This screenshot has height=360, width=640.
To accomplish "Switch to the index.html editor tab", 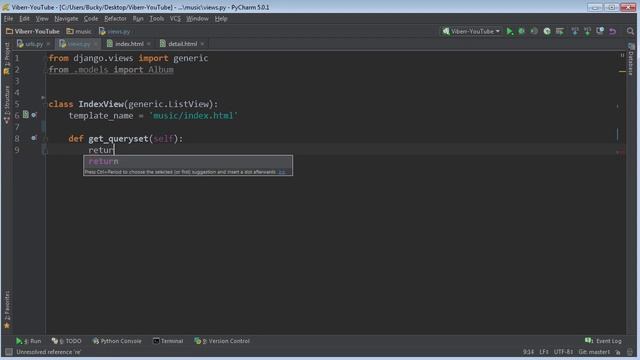I will tap(129, 44).
